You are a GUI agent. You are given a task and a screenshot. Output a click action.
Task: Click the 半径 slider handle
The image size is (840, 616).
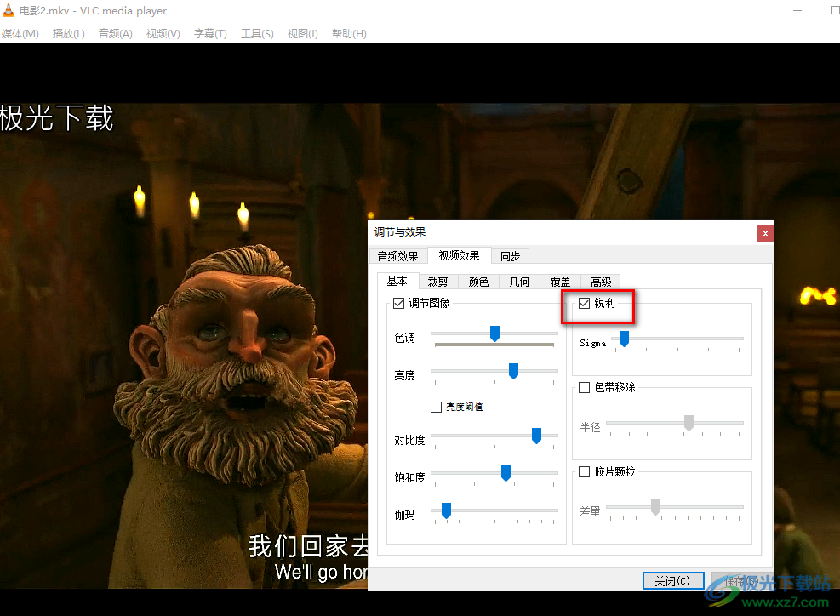point(689,423)
